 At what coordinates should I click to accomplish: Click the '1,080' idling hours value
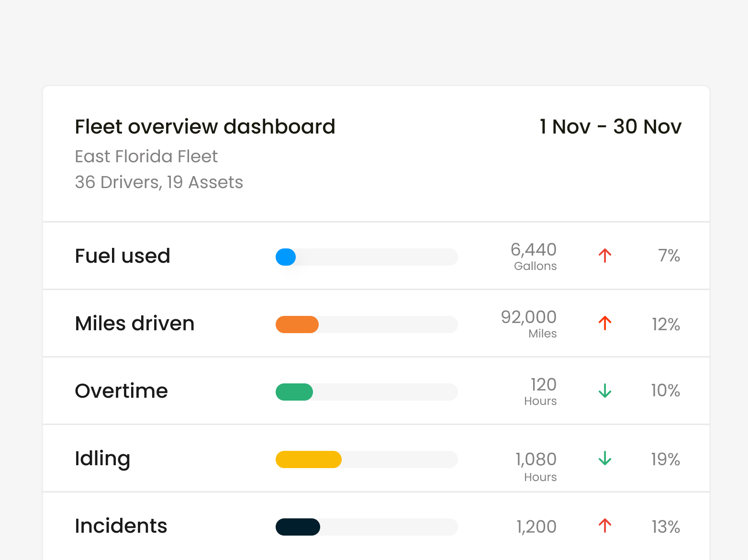[536, 459]
